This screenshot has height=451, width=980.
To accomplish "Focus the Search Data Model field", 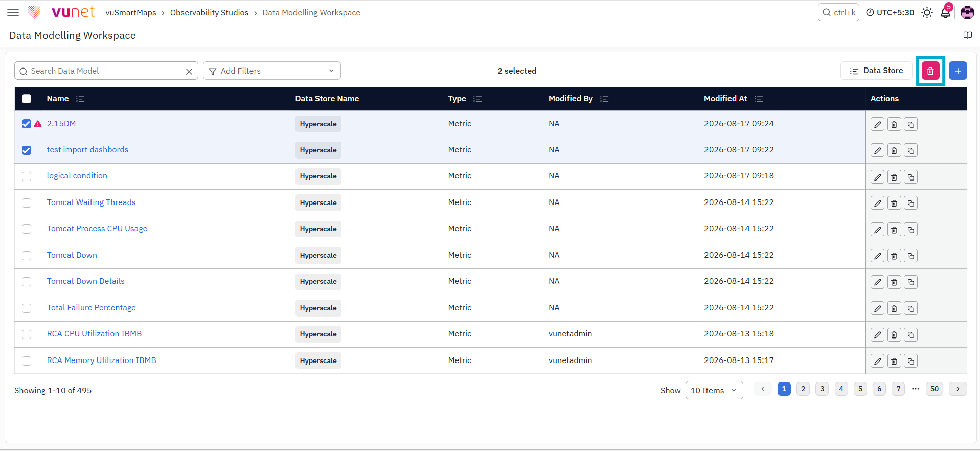I will click(x=106, y=71).
